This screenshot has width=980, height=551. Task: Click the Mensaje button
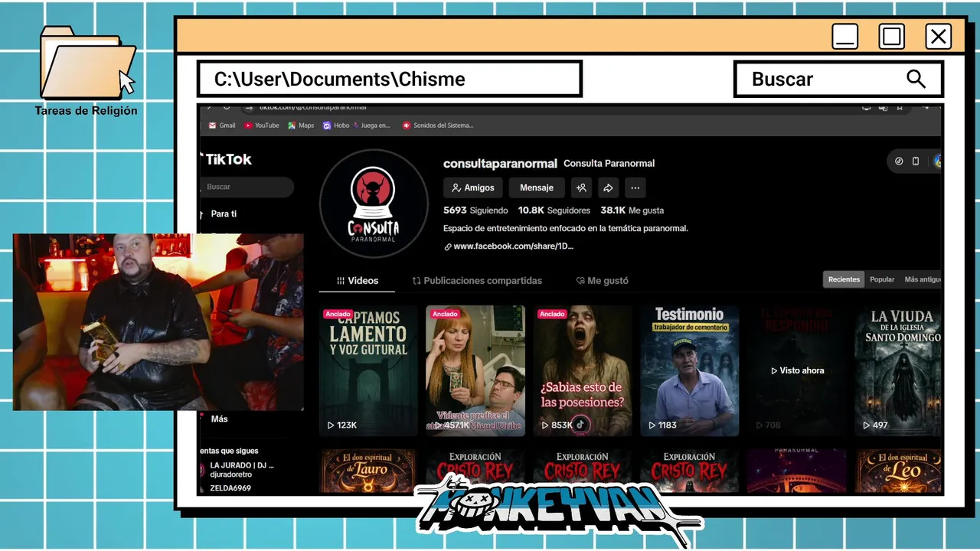click(537, 187)
